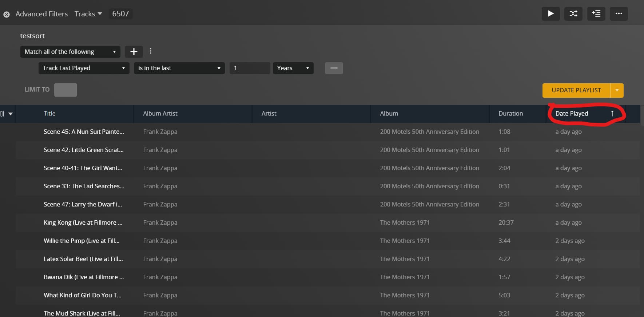This screenshot has width=644, height=317.
Task: Click the Update Playlist button
Action: [x=576, y=91]
